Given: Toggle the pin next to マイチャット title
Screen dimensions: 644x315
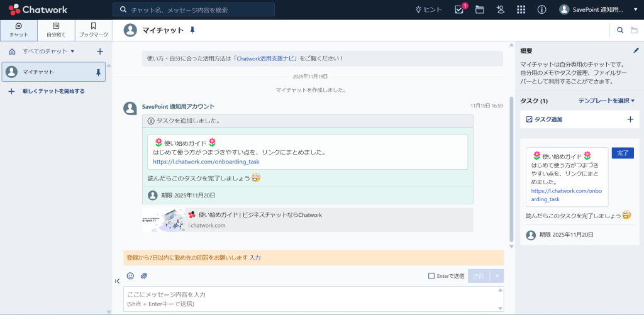Looking at the screenshot, I should (192, 30).
